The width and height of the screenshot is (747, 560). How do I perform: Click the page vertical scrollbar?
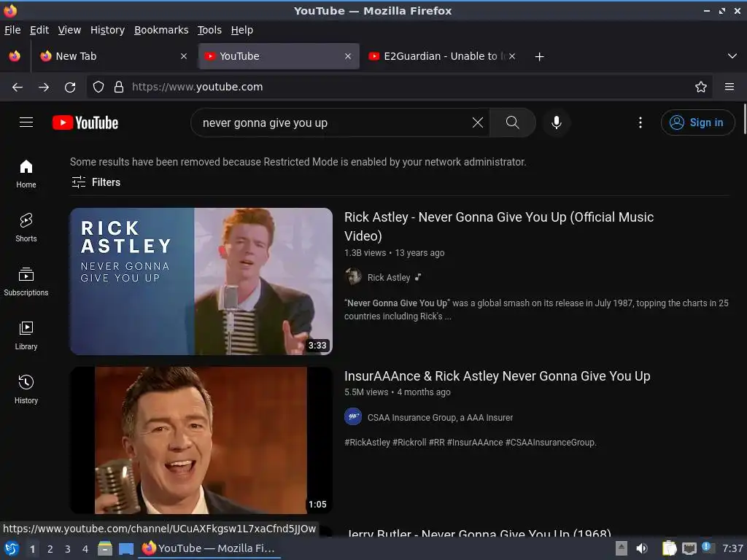click(x=743, y=119)
